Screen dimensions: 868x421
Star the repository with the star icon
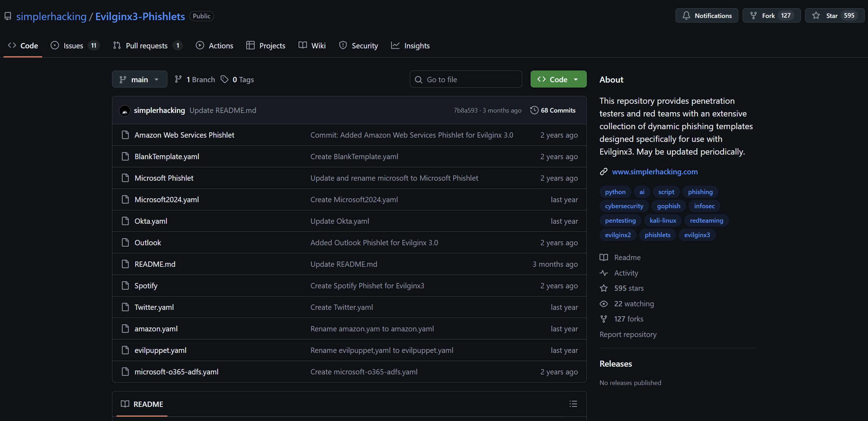click(x=816, y=16)
